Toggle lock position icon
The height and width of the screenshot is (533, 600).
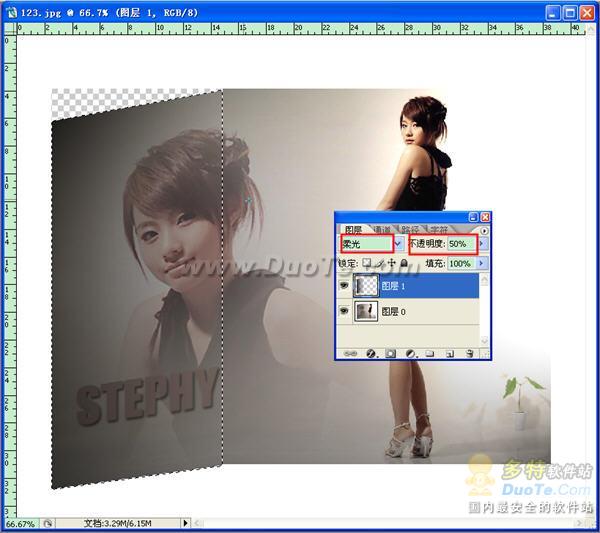[x=391, y=263]
